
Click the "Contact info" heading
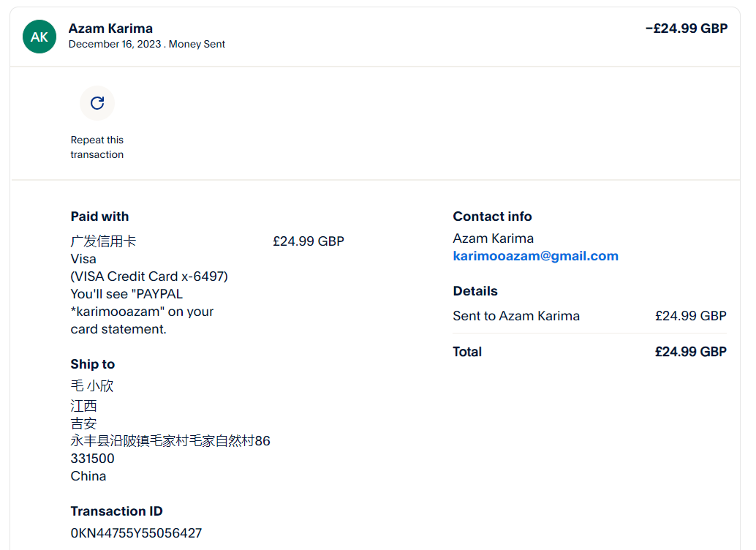pyautogui.click(x=492, y=216)
